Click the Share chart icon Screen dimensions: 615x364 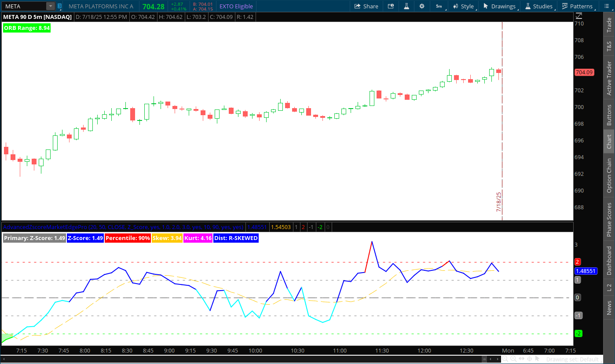pyautogui.click(x=366, y=6)
